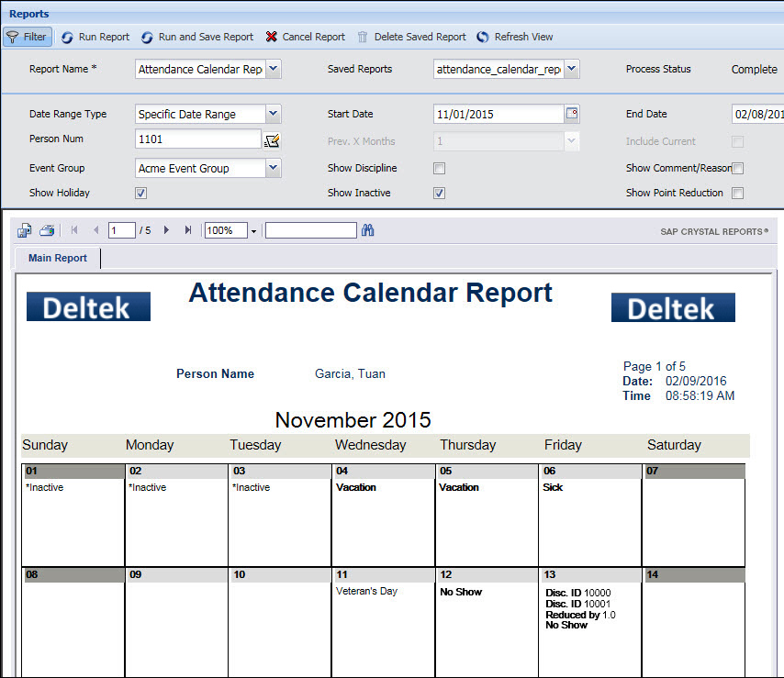Expand the Report Name dropdown

(273, 69)
